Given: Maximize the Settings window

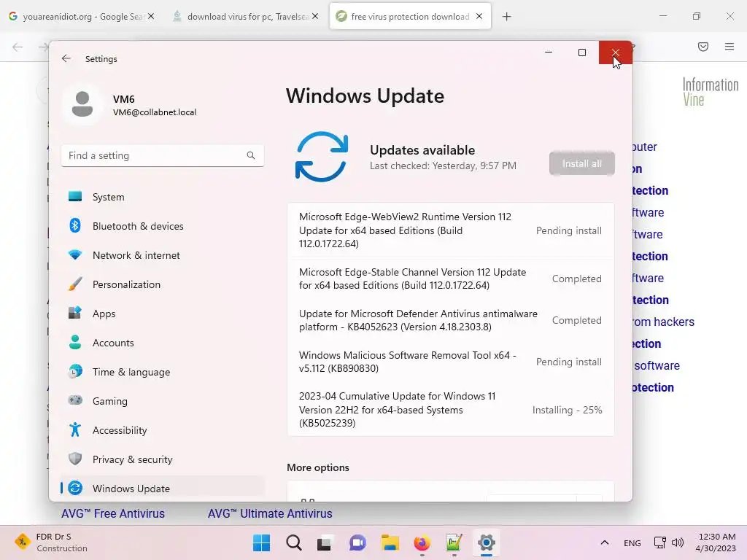Looking at the screenshot, I should (581, 52).
